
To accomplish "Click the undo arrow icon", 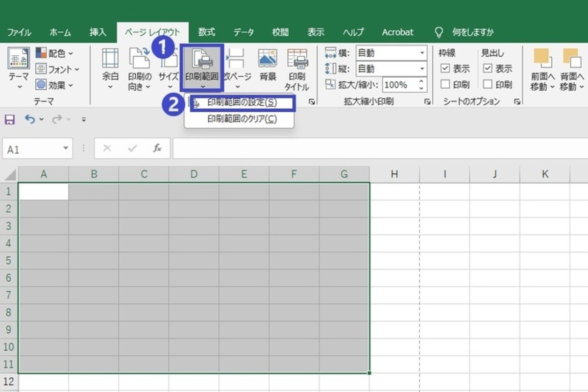I will [30, 119].
